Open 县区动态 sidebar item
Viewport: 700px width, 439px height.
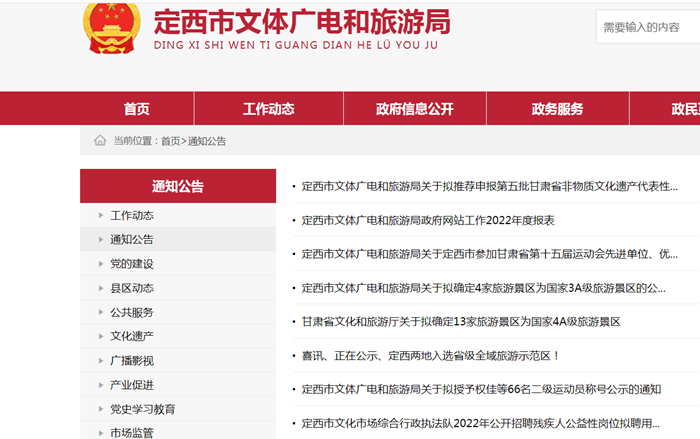click(132, 288)
